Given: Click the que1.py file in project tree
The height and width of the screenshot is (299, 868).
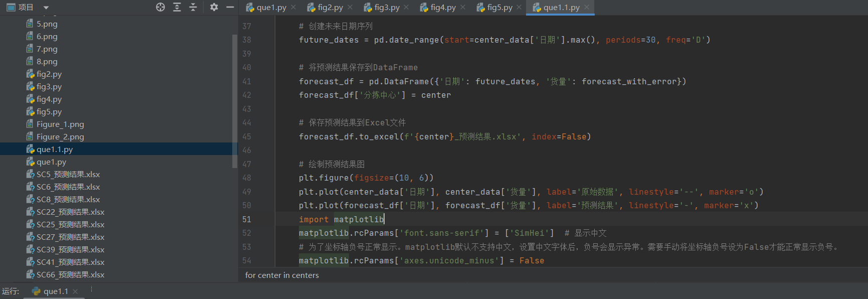Looking at the screenshot, I should coord(51,162).
